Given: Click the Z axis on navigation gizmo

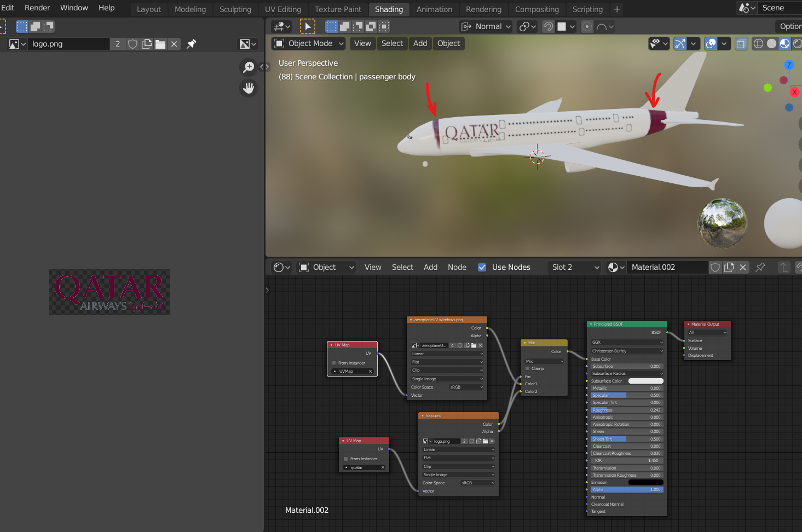Looking at the screenshot, I should click(x=789, y=65).
